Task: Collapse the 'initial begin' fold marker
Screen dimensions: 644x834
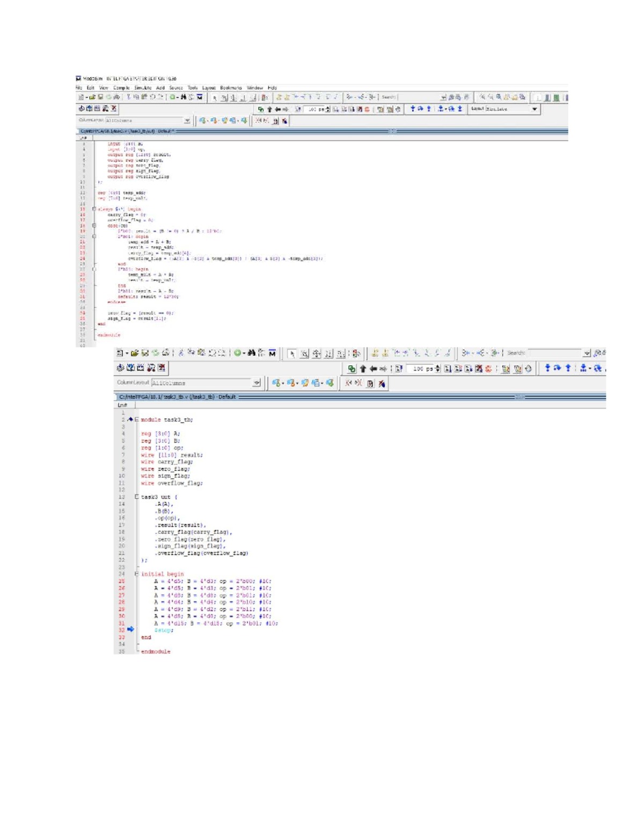Action: coord(137,574)
